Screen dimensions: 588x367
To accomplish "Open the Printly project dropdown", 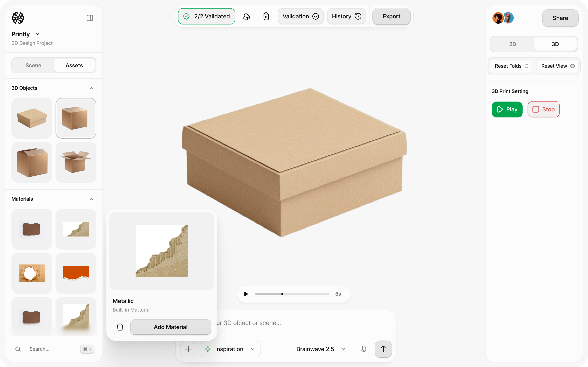I will 37,34.
